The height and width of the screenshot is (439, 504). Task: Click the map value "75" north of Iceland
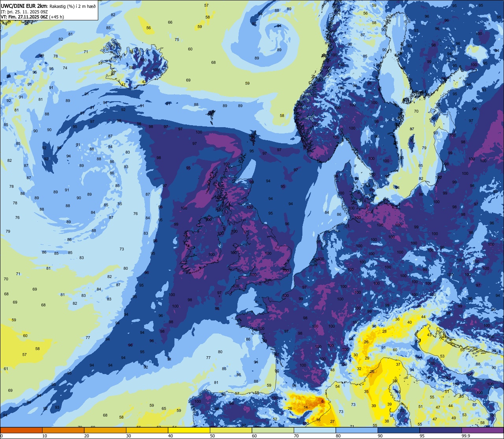(177, 39)
